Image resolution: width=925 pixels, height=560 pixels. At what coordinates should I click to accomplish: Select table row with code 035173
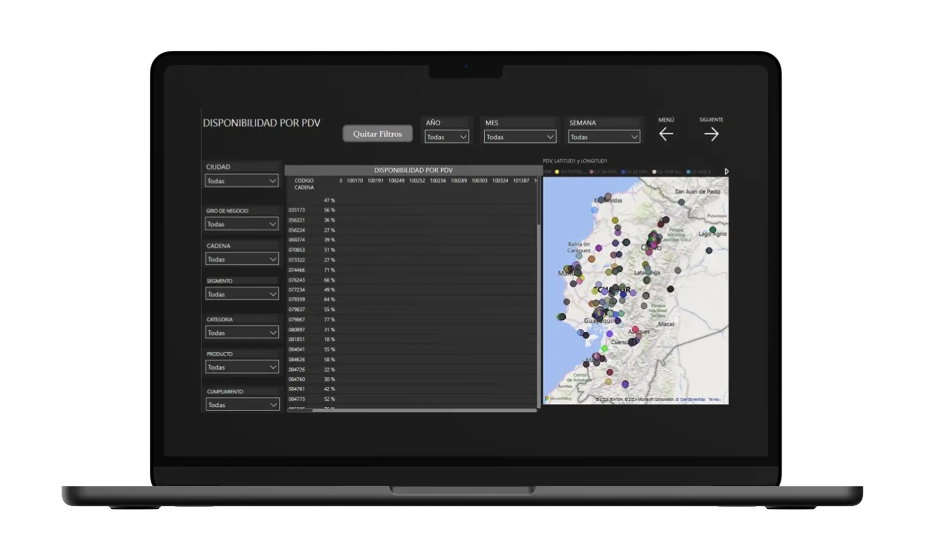(x=296, y=210)
